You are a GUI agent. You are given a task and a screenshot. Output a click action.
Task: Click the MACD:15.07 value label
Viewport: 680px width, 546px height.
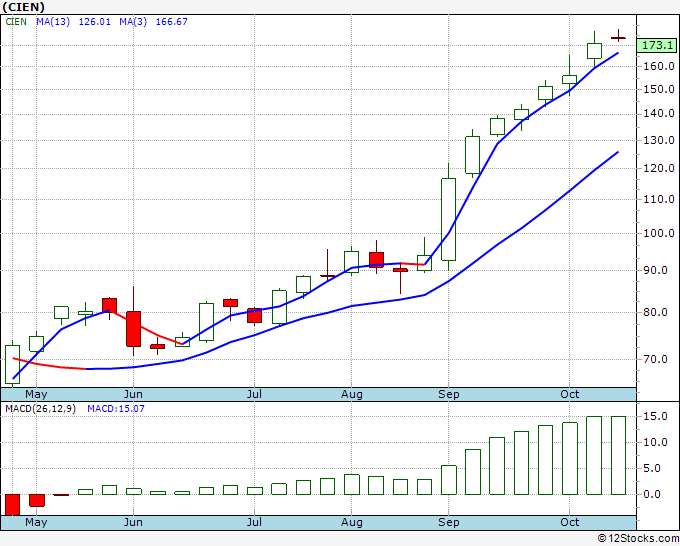coord(116,409)
